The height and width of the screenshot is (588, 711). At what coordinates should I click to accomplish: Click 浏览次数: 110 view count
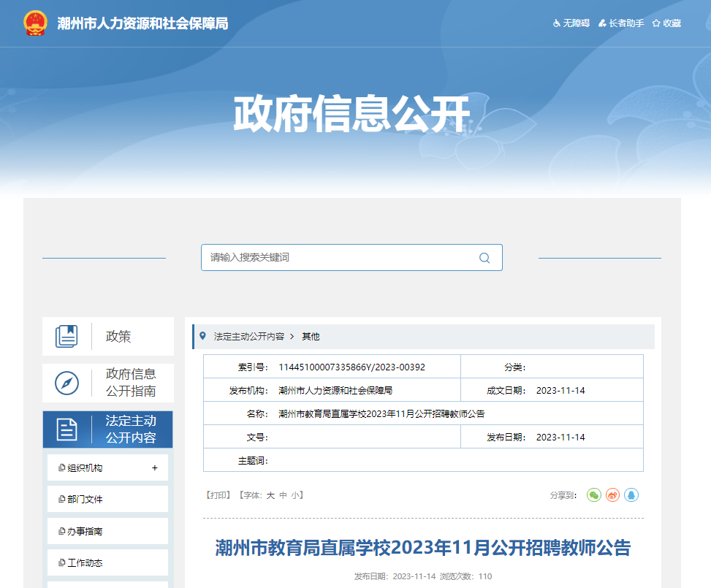pyautogui.click(x=466, y=576)
